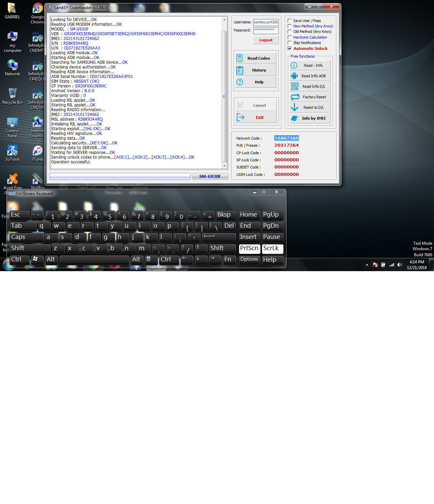Click the red Exit button
The image size is (434, 504).
(256, 118)
